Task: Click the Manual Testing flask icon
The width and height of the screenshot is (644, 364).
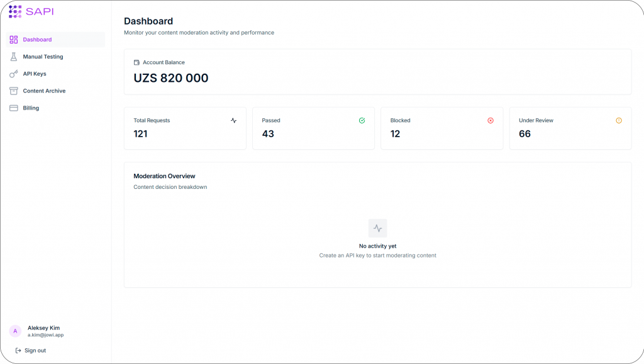Action: point(14,57)
